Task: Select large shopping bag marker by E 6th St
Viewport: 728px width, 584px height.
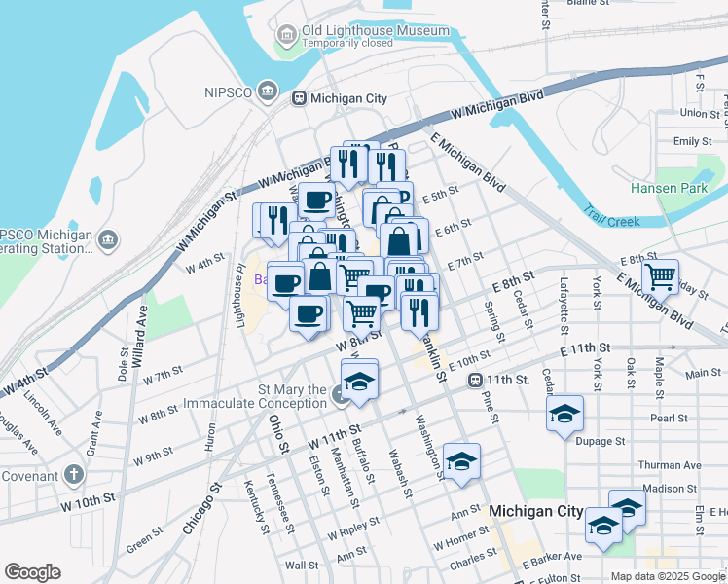Action: point(398,241)
